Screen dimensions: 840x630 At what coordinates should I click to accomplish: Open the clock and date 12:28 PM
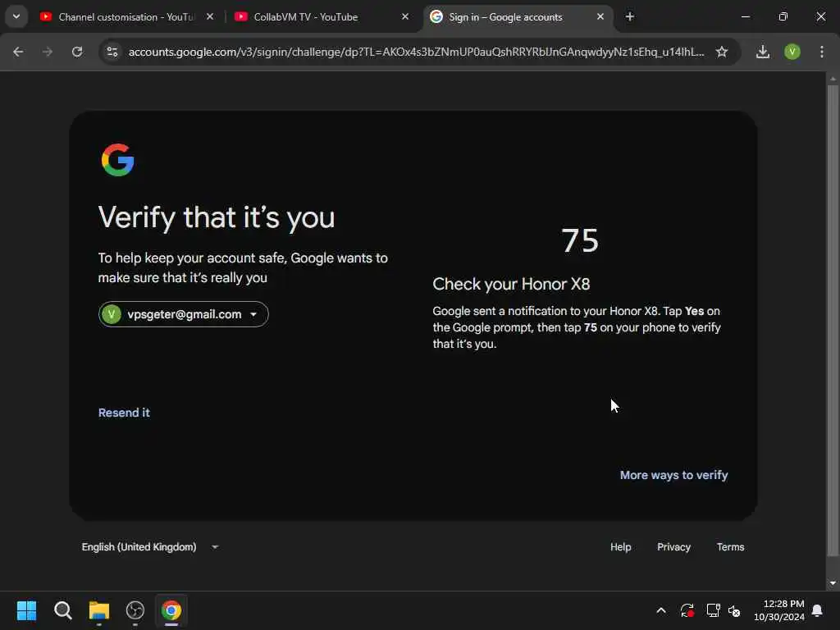pyautogui.click(x=779, y=610)
